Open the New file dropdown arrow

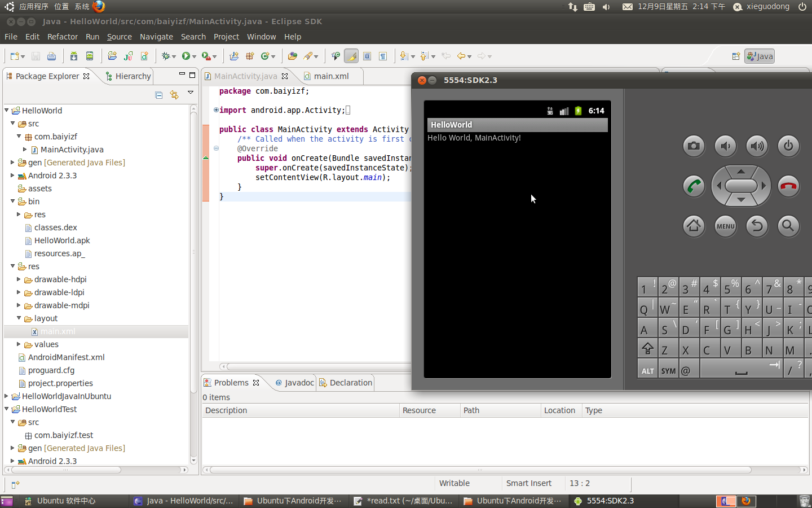pyautogui.click(x=23, y=56)
